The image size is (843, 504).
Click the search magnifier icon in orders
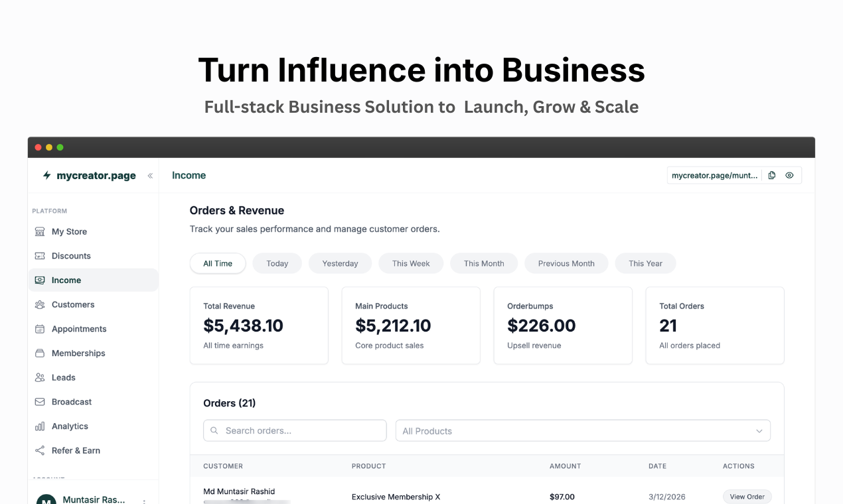[214, 430]
